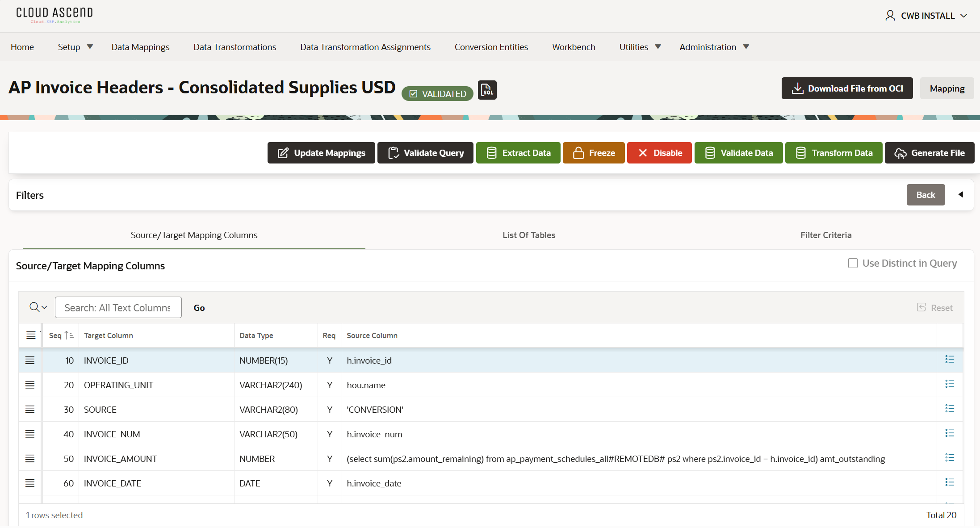Click the Transform Data button

click(x=833, y=153)
